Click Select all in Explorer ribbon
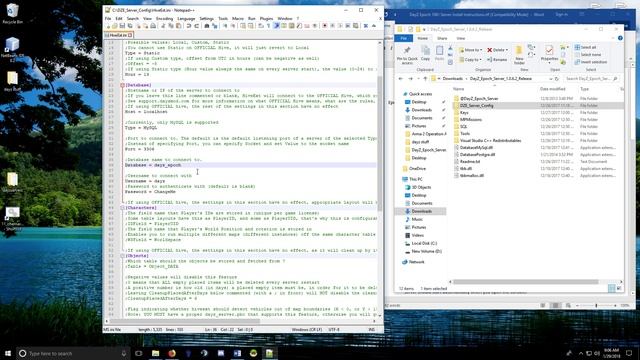The height and width of the screenshot is (360, 640). pos(585,47)
